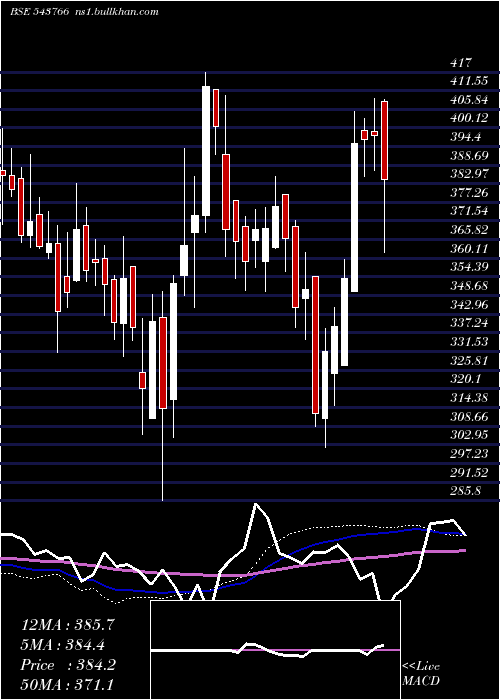Click the 400.12 price axis label
The width and height of the screenshot is (500, 700).
click(x=469, y=118)
